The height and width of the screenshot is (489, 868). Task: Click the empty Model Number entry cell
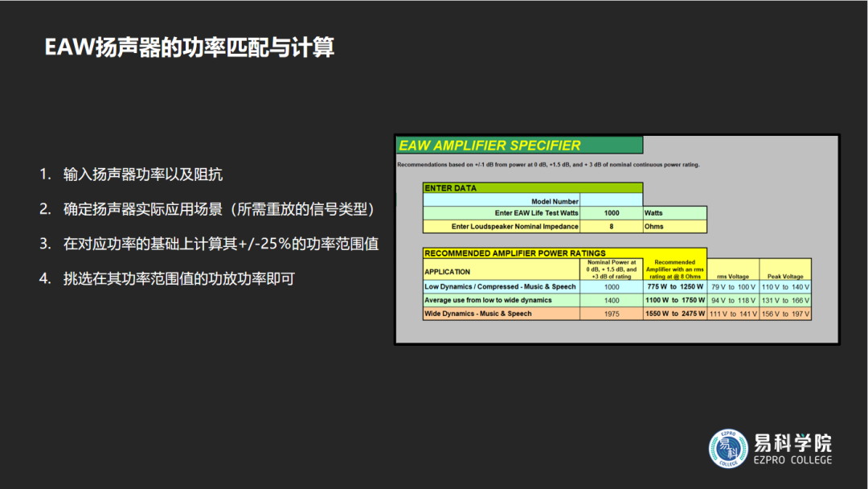611,200
